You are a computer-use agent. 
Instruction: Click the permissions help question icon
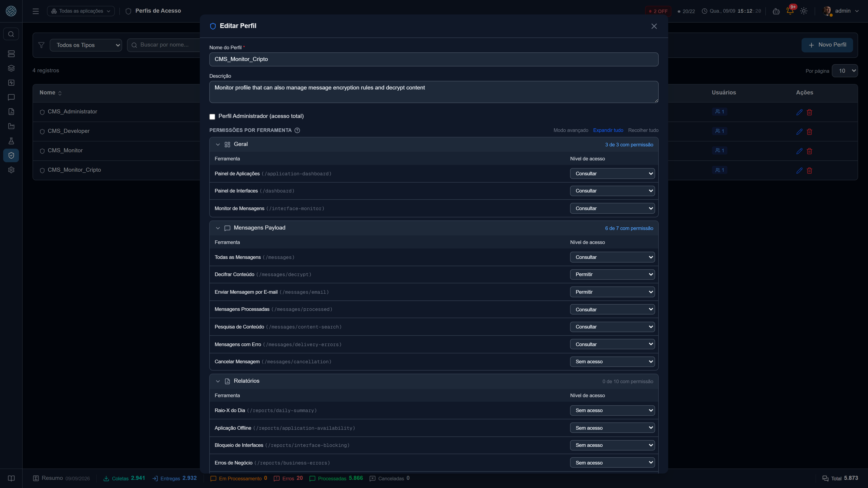297,130
